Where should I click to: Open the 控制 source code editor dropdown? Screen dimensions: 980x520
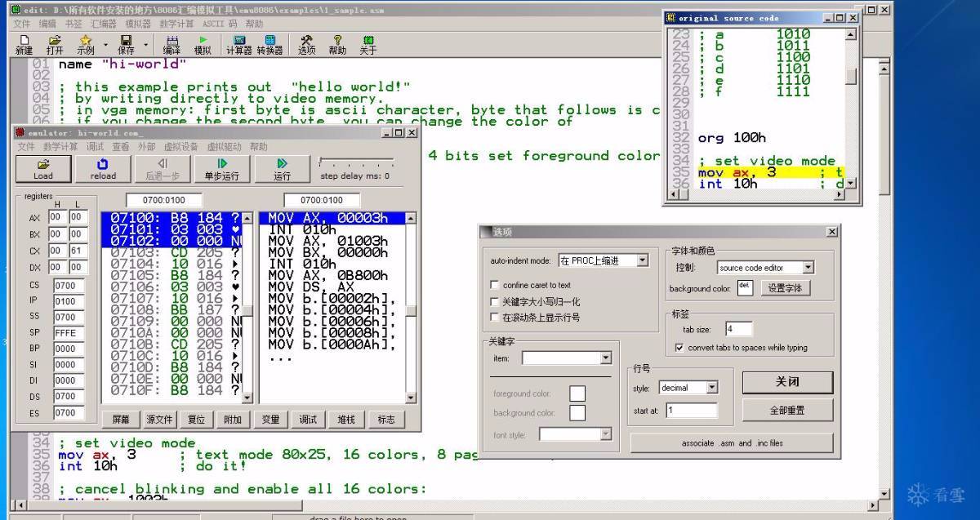click(808, 267)
